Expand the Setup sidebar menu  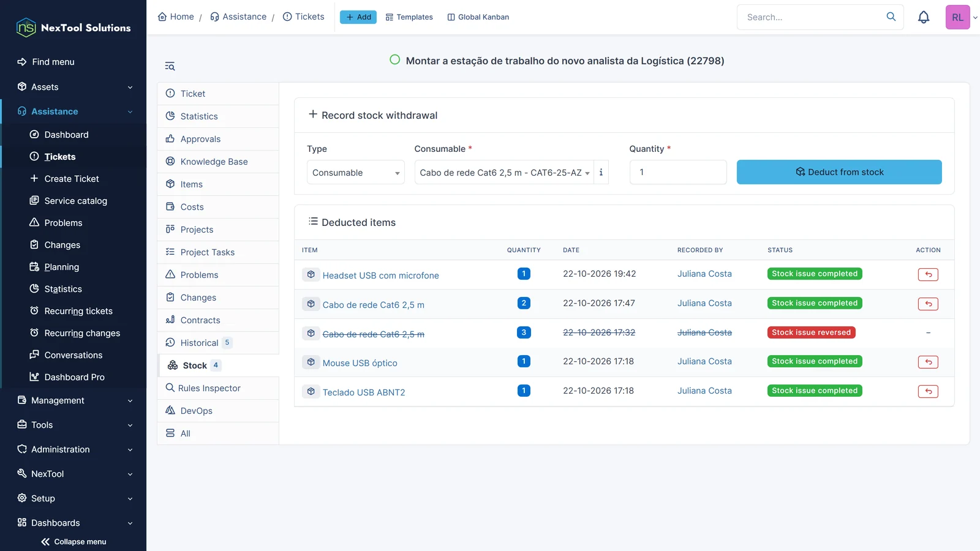tap(73, 498)
